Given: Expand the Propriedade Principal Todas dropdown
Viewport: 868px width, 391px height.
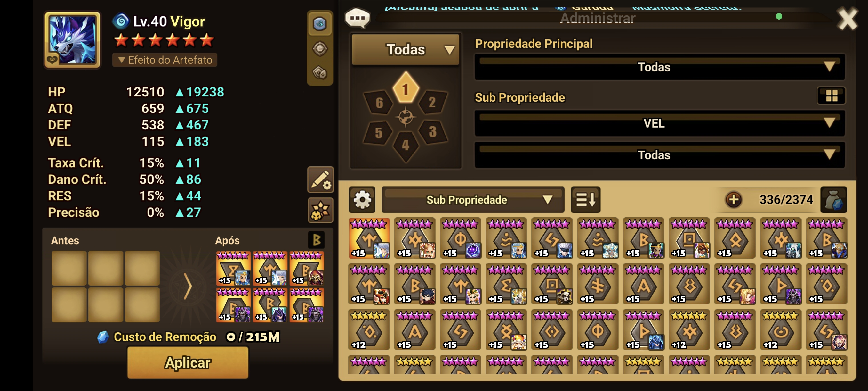Looking at the screenshot, I should (x=659, y=67).
